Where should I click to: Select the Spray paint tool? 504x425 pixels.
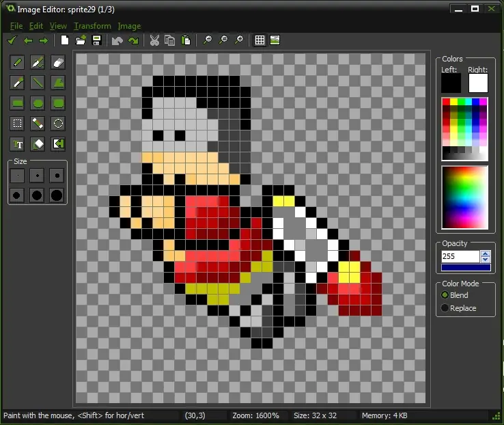coord(38,62)
